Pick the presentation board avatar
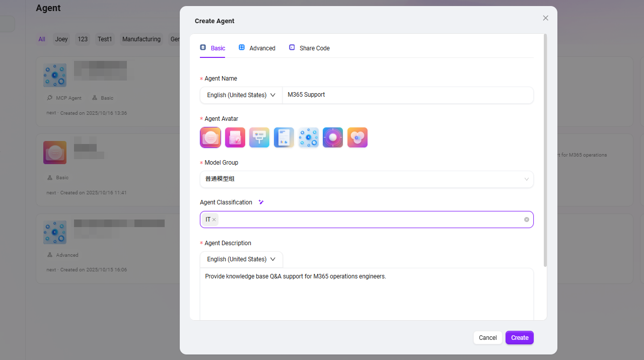This screenshot has height=360, width=644. click(x=259, y=137)
